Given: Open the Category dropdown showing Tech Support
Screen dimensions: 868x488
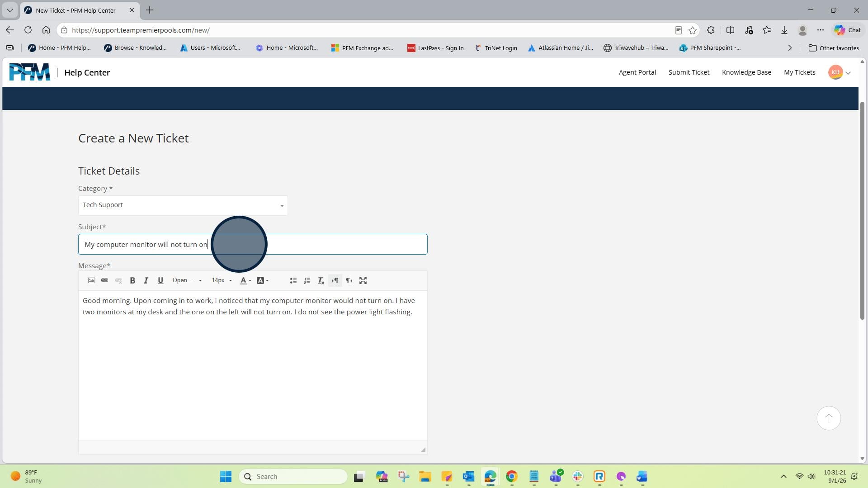Looking at the screenshot, I should click(183, 205).
